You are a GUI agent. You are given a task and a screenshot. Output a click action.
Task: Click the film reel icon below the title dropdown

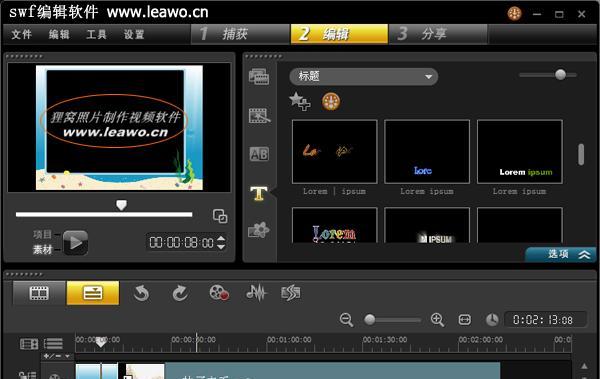331,102
